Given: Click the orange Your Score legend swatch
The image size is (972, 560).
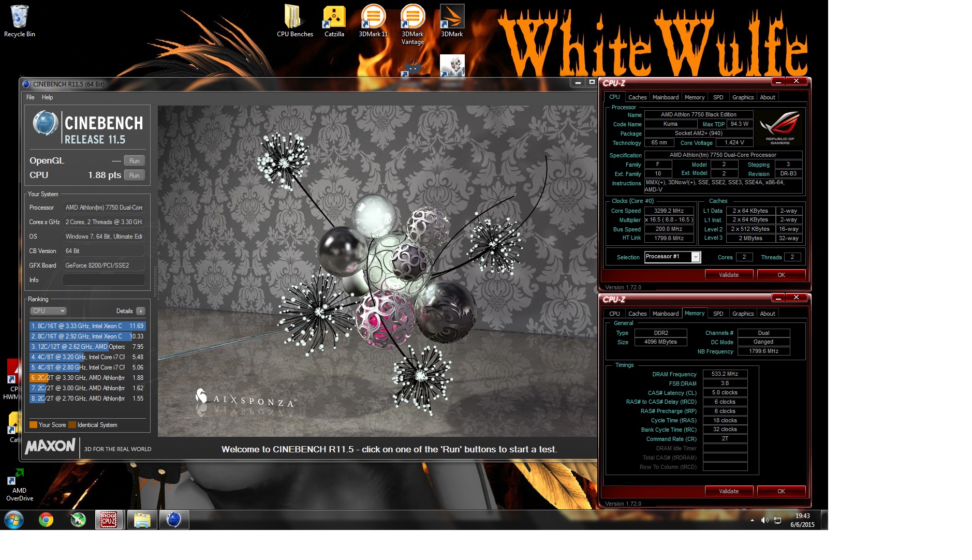Looking at the screenshot, I should 33,425.
